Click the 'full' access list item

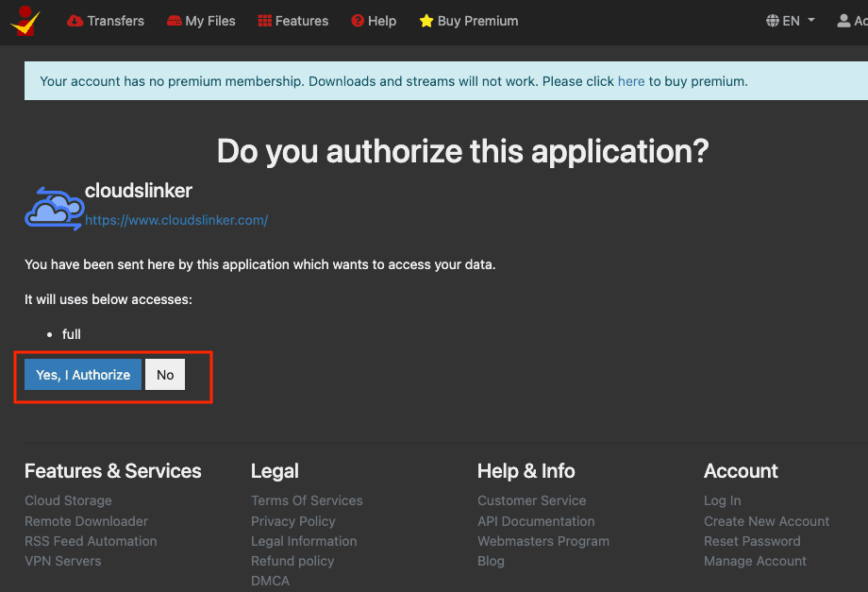coord(72,334)
